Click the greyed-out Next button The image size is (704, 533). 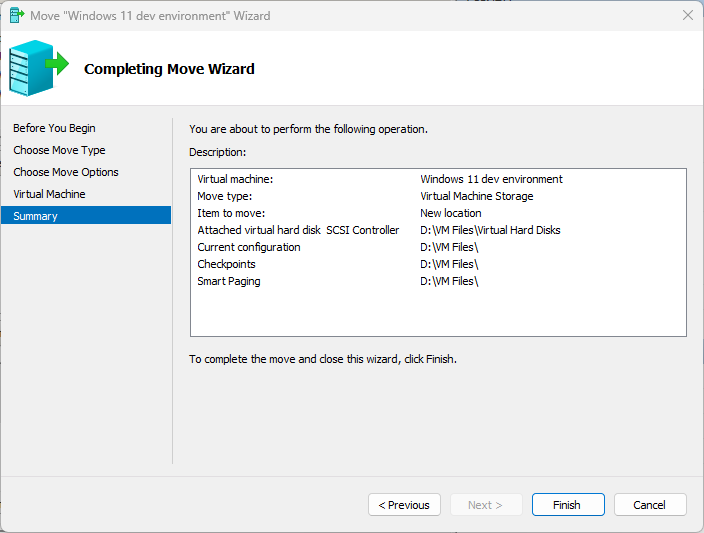486,505
